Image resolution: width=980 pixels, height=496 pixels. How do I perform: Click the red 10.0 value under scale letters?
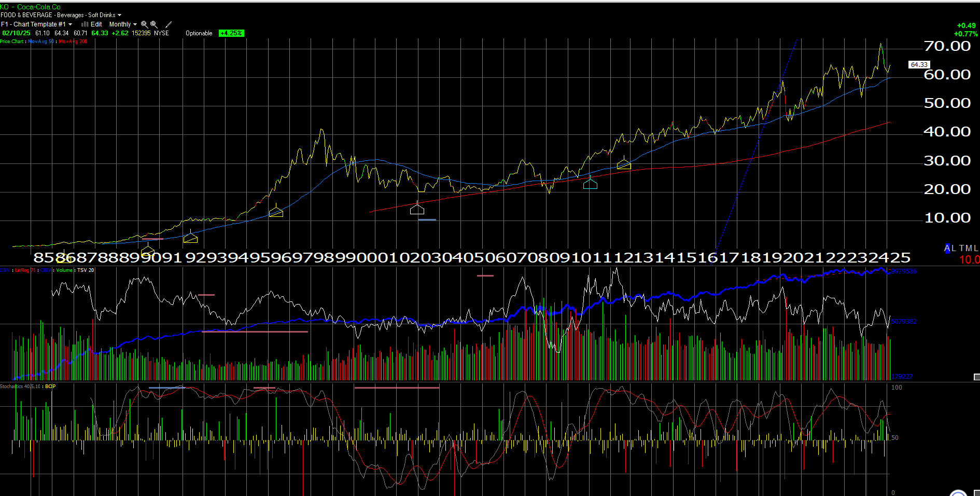pyautogui.click(x=969, y=260)
